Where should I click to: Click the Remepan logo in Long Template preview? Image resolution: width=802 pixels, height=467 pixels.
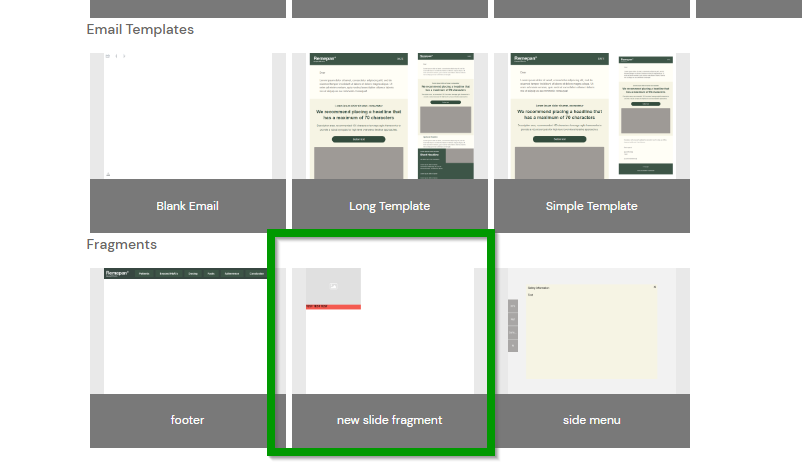pyautogui.click(x=326, y=60)
